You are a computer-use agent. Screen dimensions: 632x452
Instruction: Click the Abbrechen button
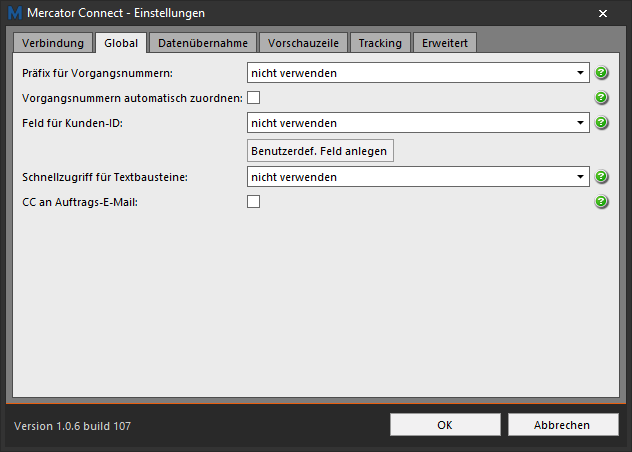(563, 425)
